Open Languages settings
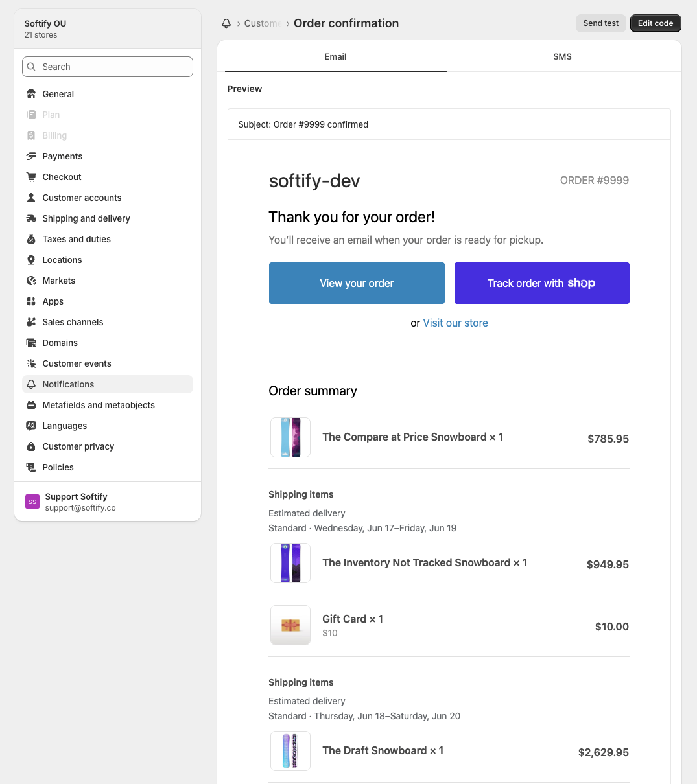Screen dimensions: 697x784 tap(108, 426)
